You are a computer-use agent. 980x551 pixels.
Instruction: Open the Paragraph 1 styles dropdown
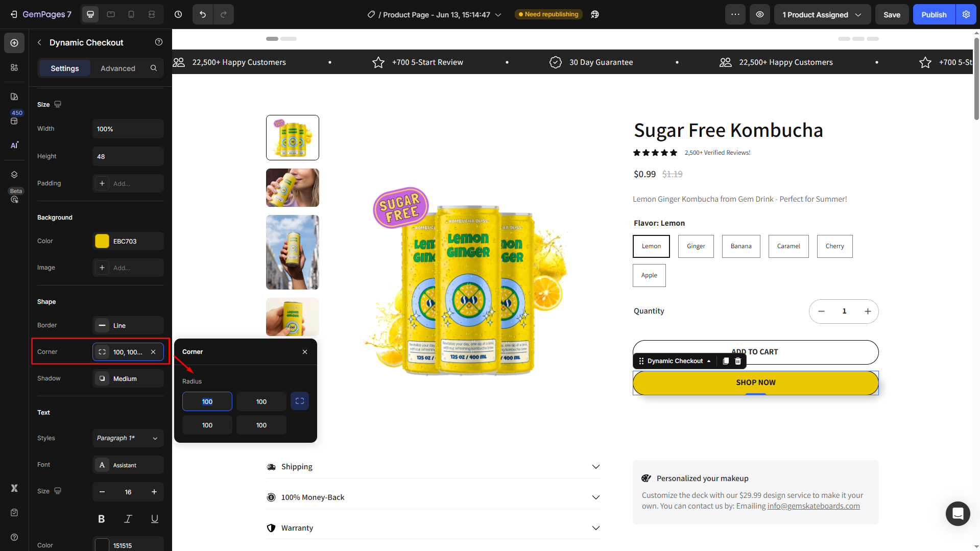pyautogui.click(x=128, y=438)
